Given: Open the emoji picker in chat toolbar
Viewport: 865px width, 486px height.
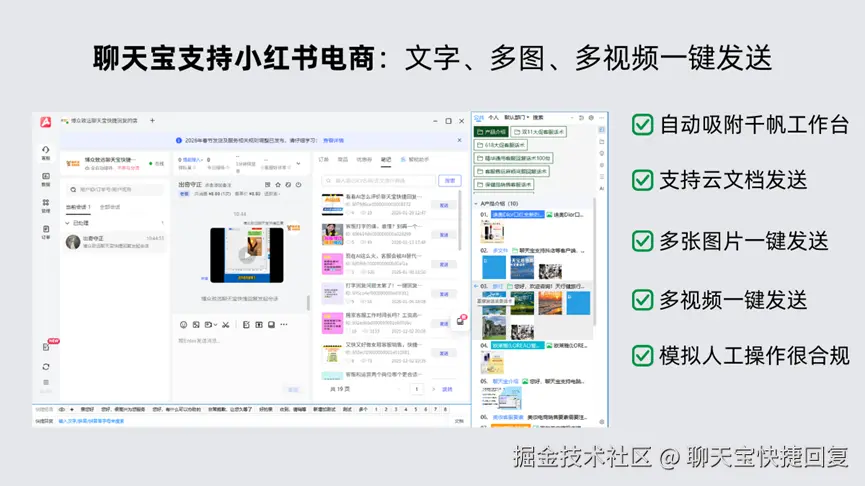Looking at the screenshot, I should [x=183, y=325].
